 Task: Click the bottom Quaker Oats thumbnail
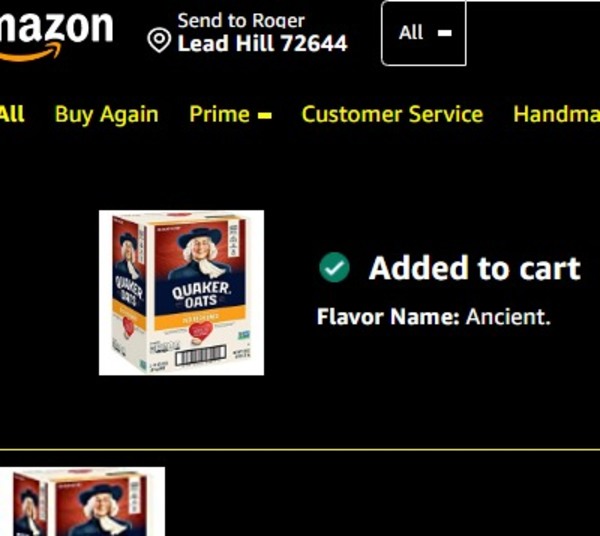point(82,502)
